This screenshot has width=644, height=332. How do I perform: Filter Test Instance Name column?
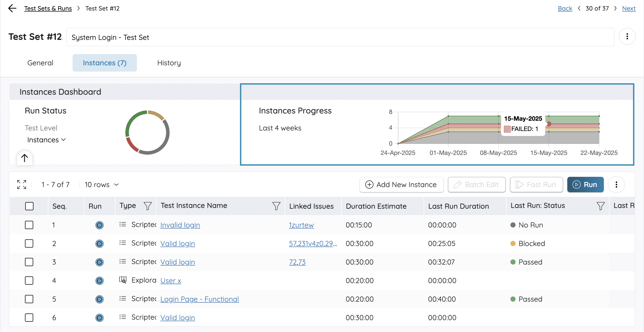[276, 206]
